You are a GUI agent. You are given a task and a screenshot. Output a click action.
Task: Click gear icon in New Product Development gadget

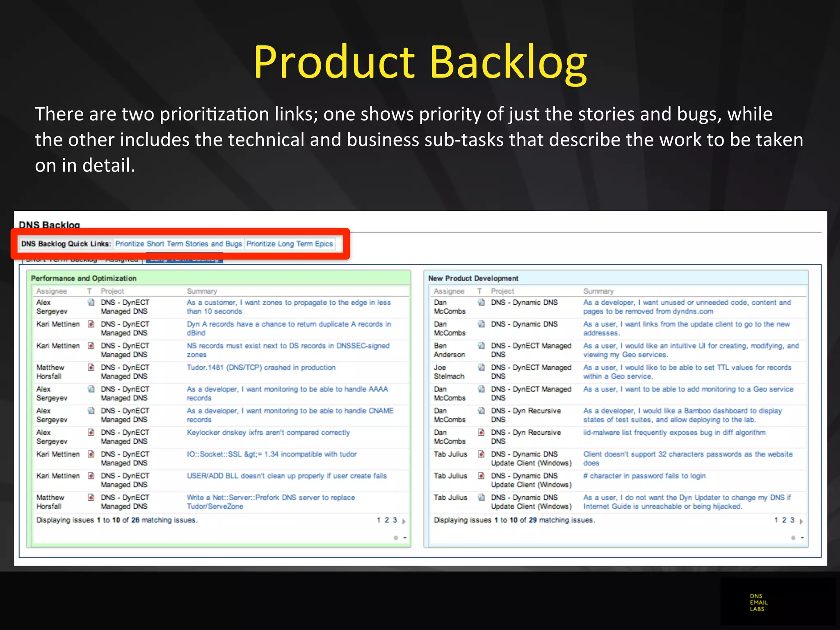tap(793, 538)
